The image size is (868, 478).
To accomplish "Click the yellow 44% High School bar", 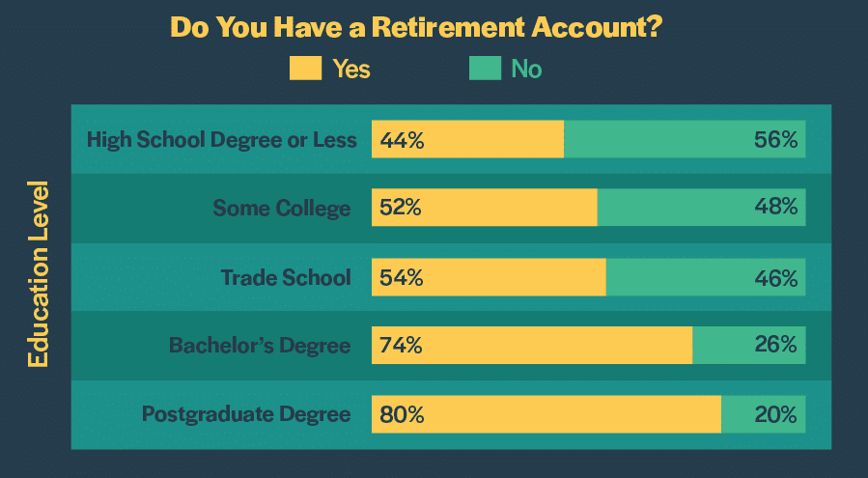I will click(467, 140).
